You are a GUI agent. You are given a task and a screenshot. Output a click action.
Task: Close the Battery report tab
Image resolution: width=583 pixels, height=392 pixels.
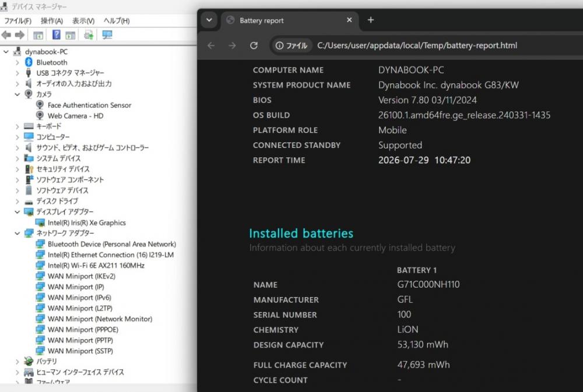pos(349,20)
